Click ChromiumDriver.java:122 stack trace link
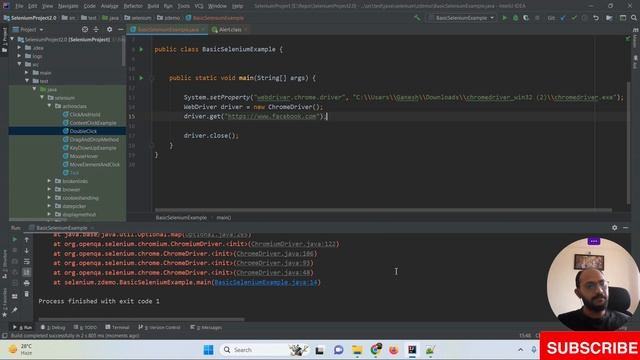This screenshot has width=640, height=360. coord(293,244)
